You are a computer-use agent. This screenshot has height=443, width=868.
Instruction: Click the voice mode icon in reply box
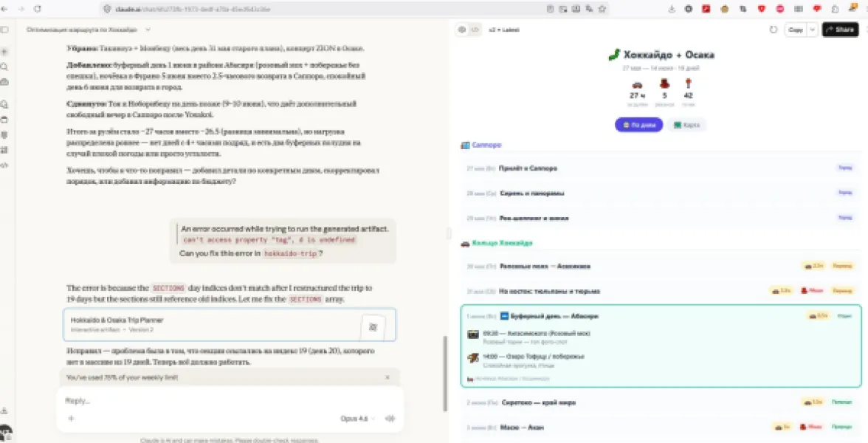(x=390, y=419)
